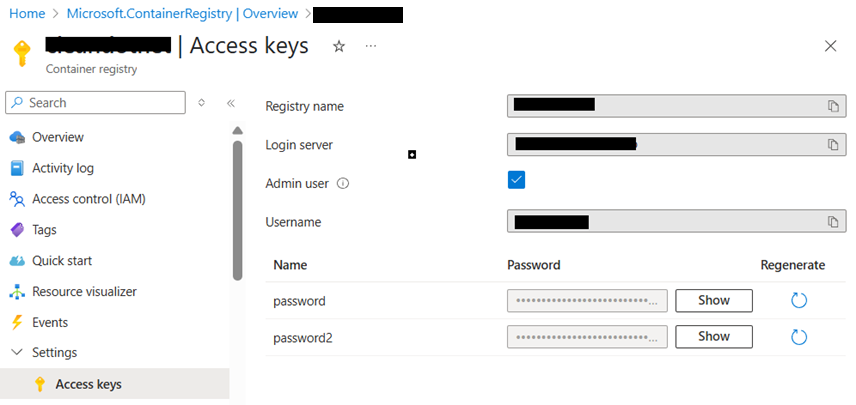Collapse the Settings section chevron
The image size is (856, 405).
click(x=17, y=352)
